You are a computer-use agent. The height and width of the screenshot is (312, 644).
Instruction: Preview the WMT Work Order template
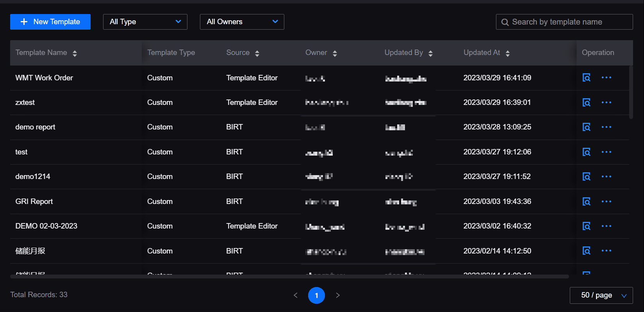tap(586, 78)
